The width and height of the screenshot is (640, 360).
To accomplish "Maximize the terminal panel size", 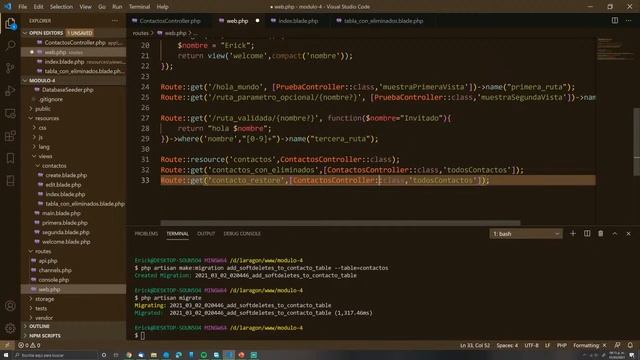I will 615,233.
